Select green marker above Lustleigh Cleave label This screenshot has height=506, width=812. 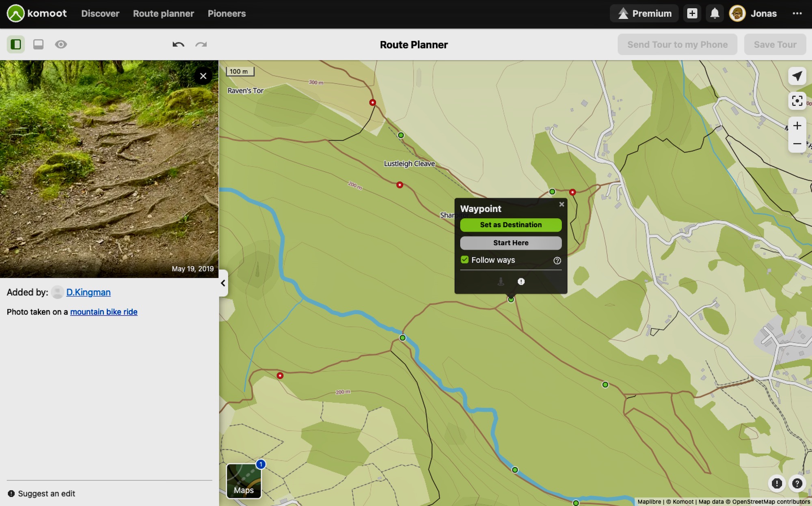pos(401,135)
